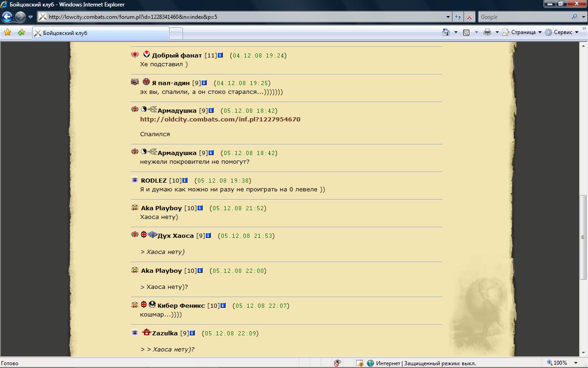The height and width of the screenshot is (368, 588).
Task: Open the search provider options dropdown
Action: point(583,17)
